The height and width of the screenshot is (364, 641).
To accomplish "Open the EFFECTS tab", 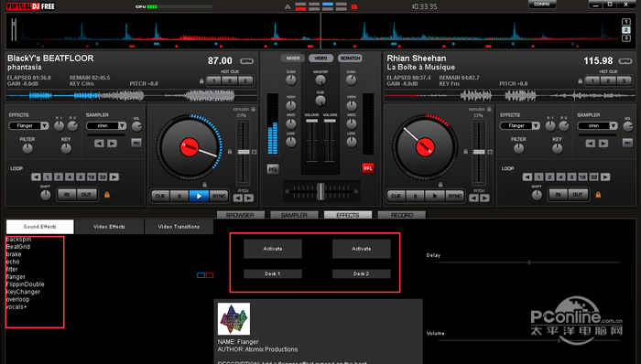I will click(348, 215).
